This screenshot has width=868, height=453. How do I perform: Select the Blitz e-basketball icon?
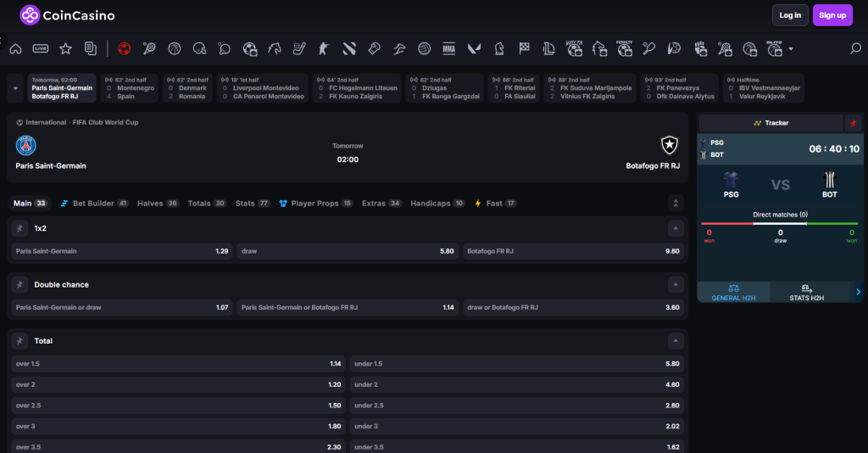[x=775, y=48]
